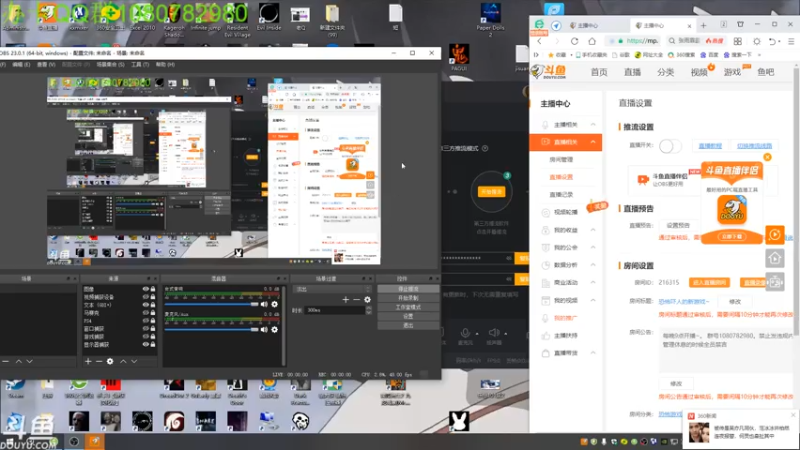800x450 pixels.
Task: Mute the 台式音响 mixer speaker icon
Action: [x=264, y=304]
